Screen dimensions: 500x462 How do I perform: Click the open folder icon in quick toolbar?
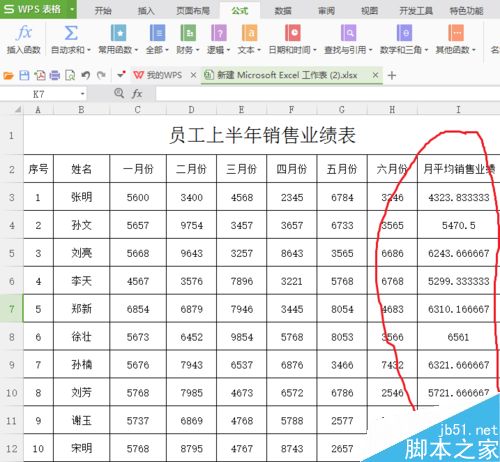click(8, 76)
